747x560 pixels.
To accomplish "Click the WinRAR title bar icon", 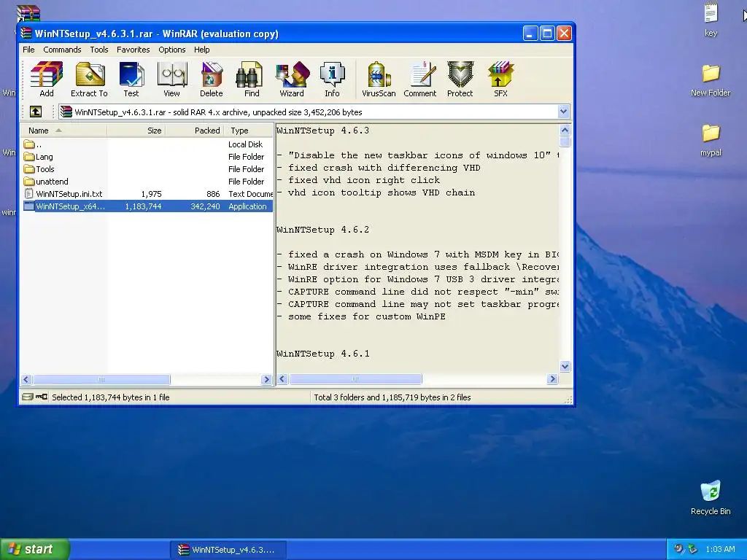I will coord(26,34).
